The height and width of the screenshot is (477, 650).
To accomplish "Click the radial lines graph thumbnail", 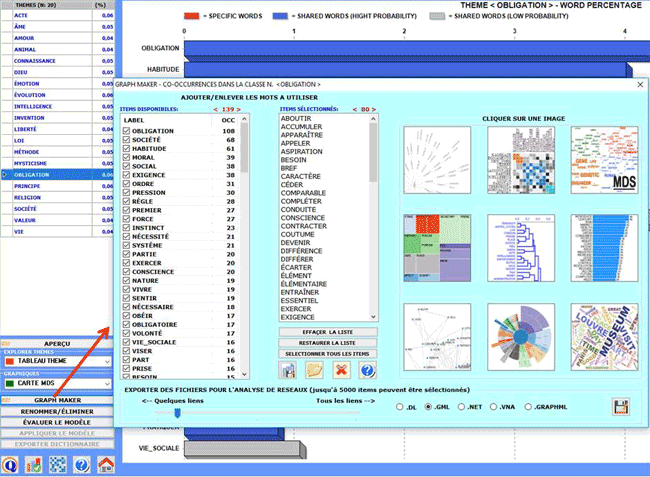I will [x=437, y=160].
